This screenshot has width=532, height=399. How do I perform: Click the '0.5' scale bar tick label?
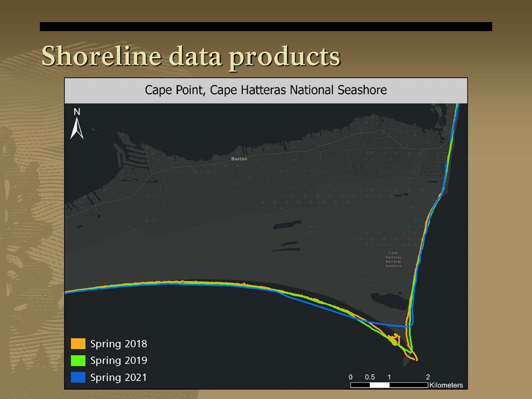(370, 377)
